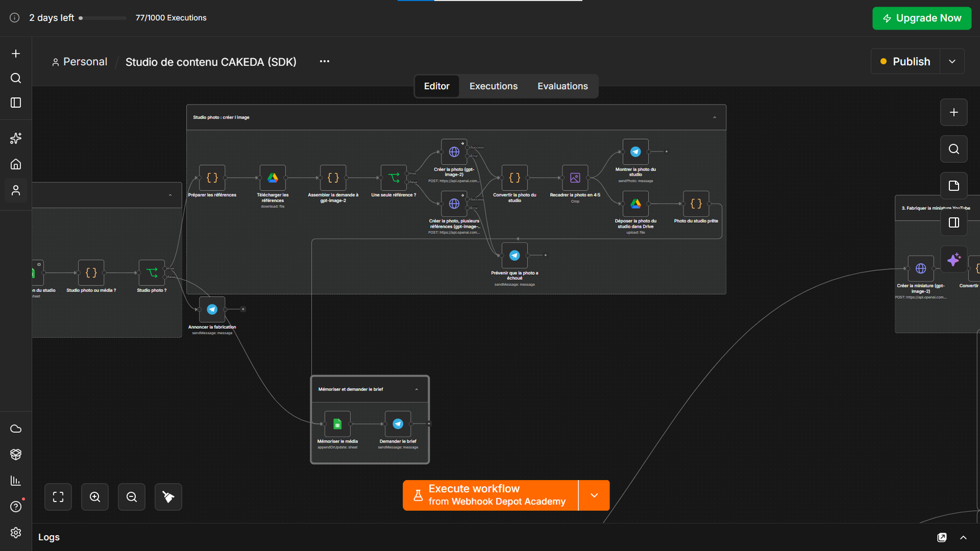Pop out the Logs panel

pyautogui.click(x=942, y=538)
